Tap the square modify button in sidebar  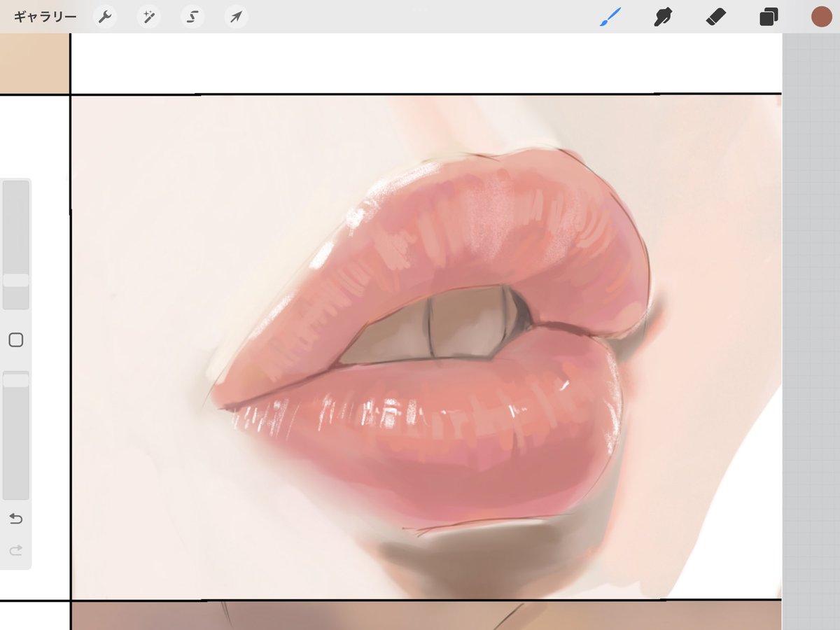pos(16,340)
